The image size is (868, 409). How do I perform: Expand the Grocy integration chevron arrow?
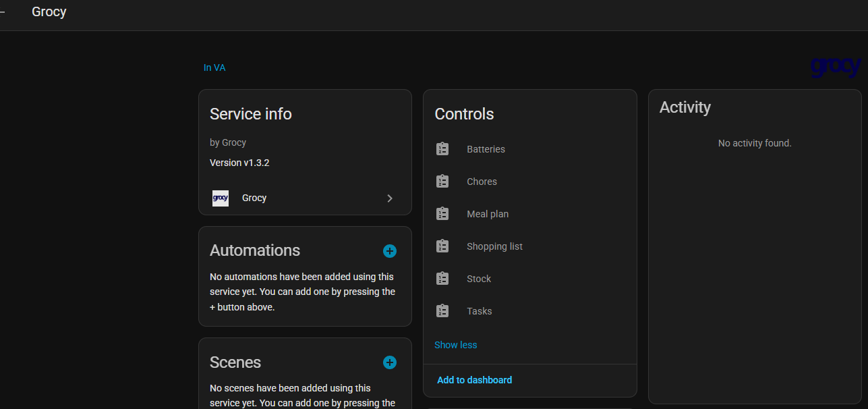[390, 198]
